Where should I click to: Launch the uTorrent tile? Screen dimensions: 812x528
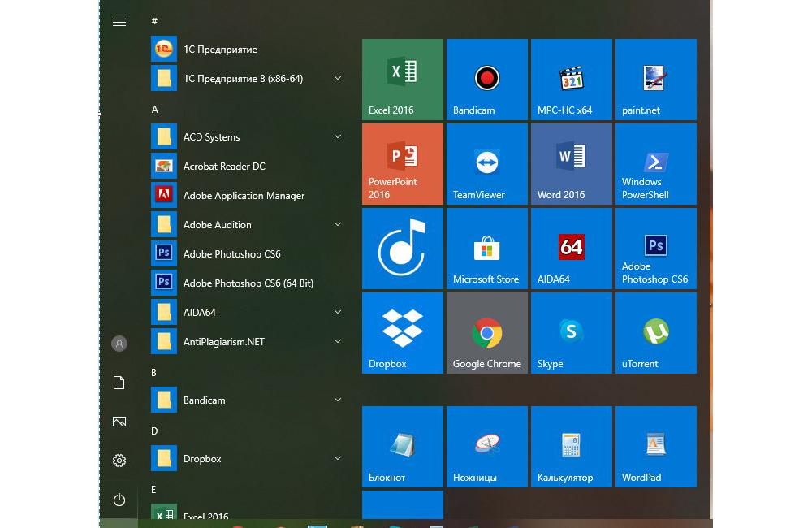(655, 333)
